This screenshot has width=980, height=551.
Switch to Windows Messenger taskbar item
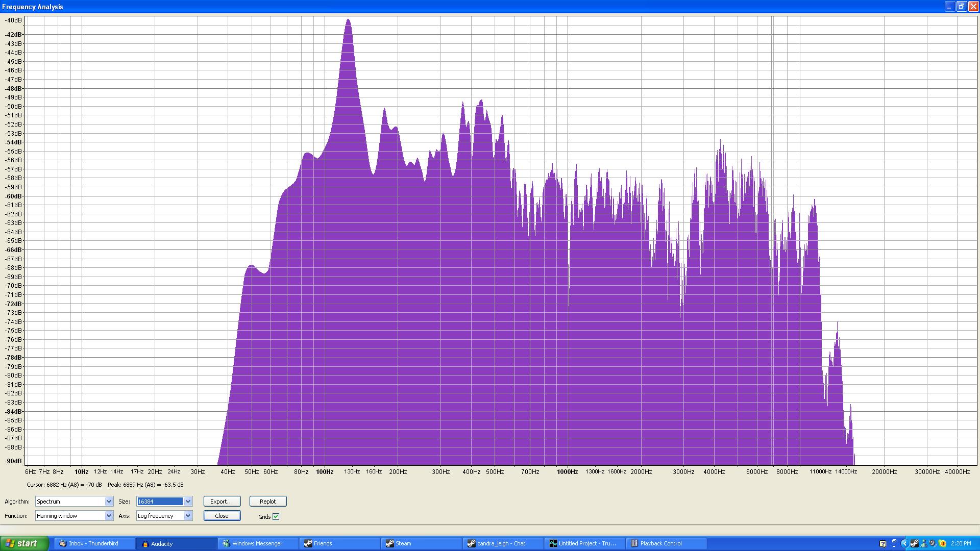[258, 543]
